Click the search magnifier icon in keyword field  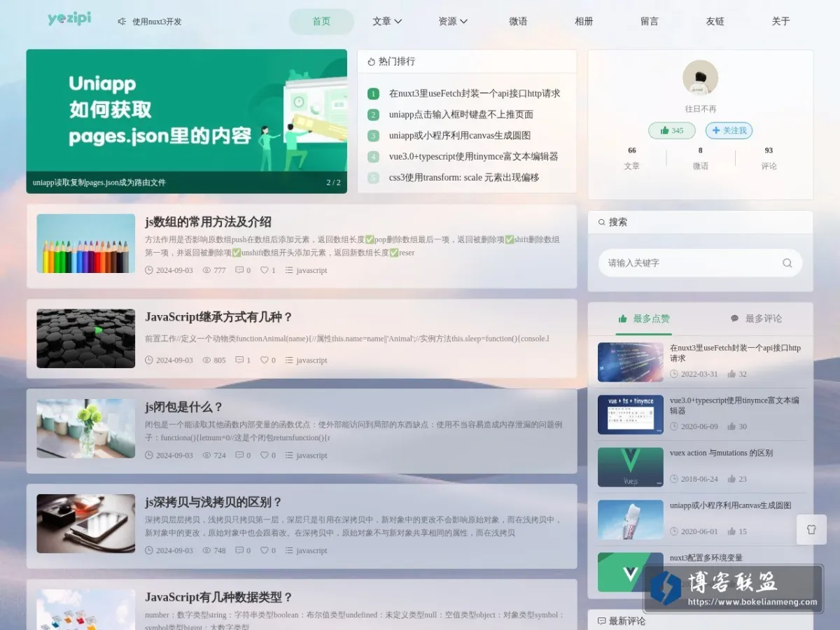pyautogui.click(x=787, y=263)
